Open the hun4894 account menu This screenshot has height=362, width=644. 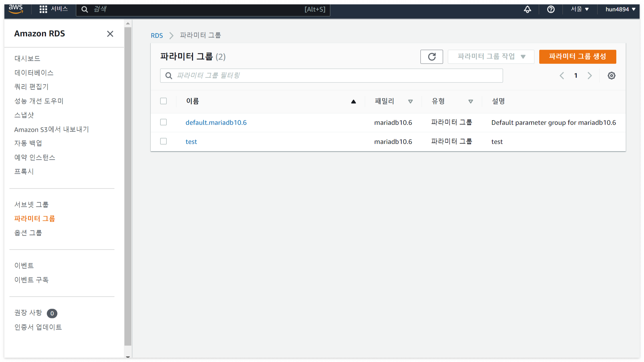click(x=620, y=9)
